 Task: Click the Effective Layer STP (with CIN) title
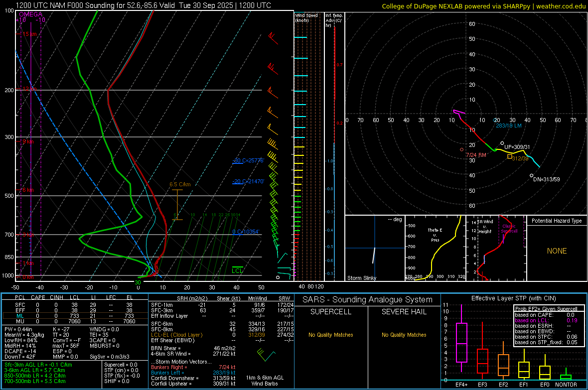(513, 298)
